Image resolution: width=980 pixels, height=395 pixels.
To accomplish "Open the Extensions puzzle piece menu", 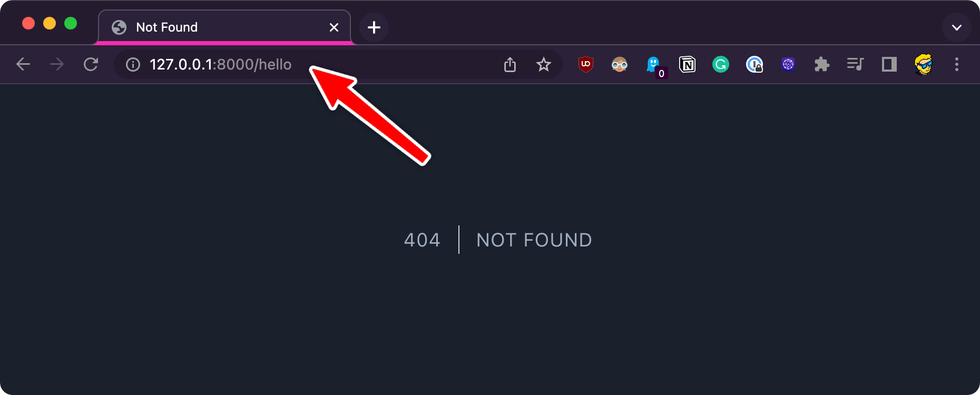I will (x=821, y=64).
